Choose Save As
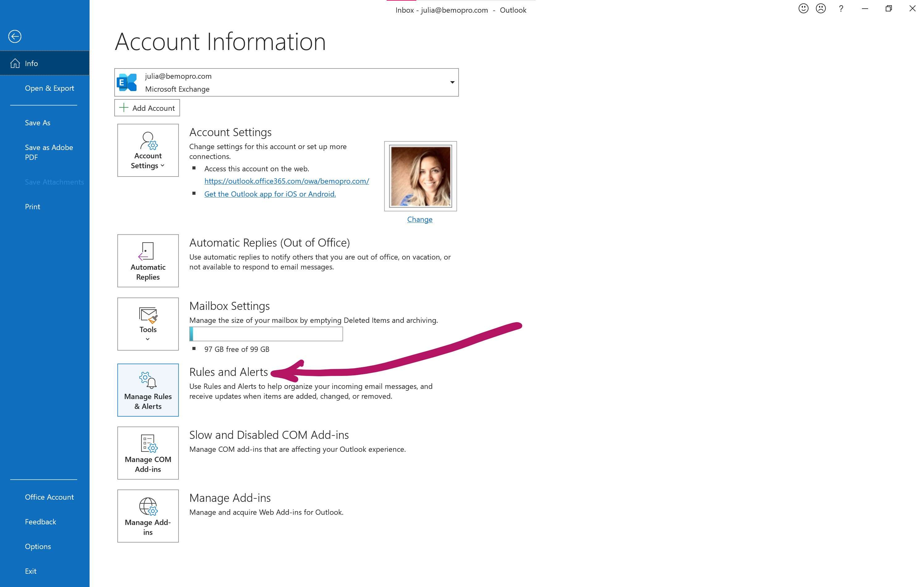Image resolution: width=924 pixels, height=587 pixels. 38,123
